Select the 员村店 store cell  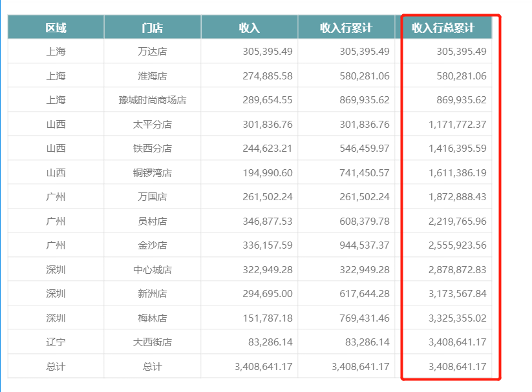coord(153,221)
